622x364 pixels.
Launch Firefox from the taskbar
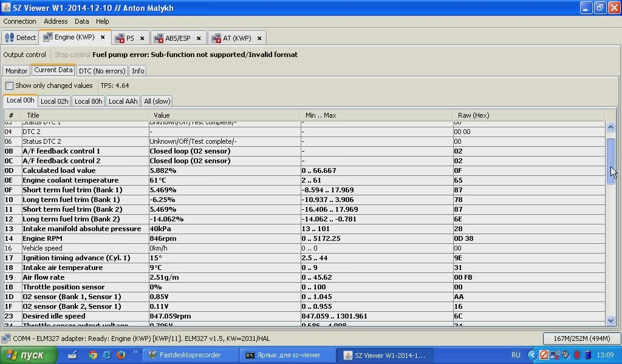coord(120,355)
